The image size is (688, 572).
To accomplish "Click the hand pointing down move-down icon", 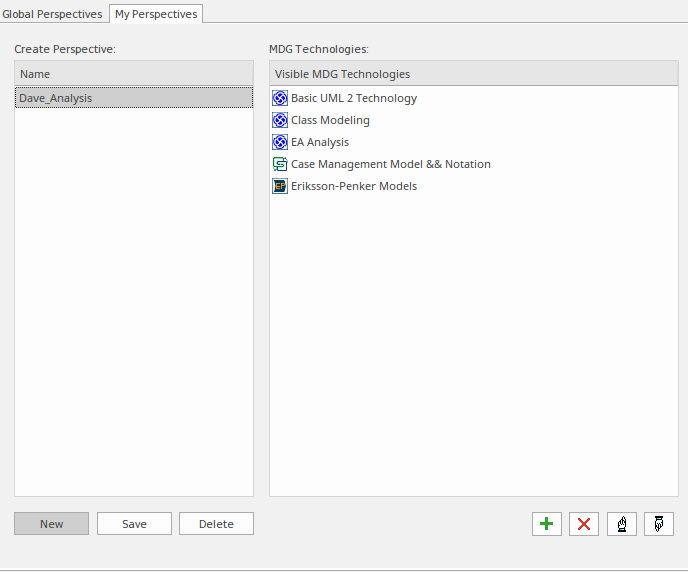I will pyautogui.click(x=659, y=524).
